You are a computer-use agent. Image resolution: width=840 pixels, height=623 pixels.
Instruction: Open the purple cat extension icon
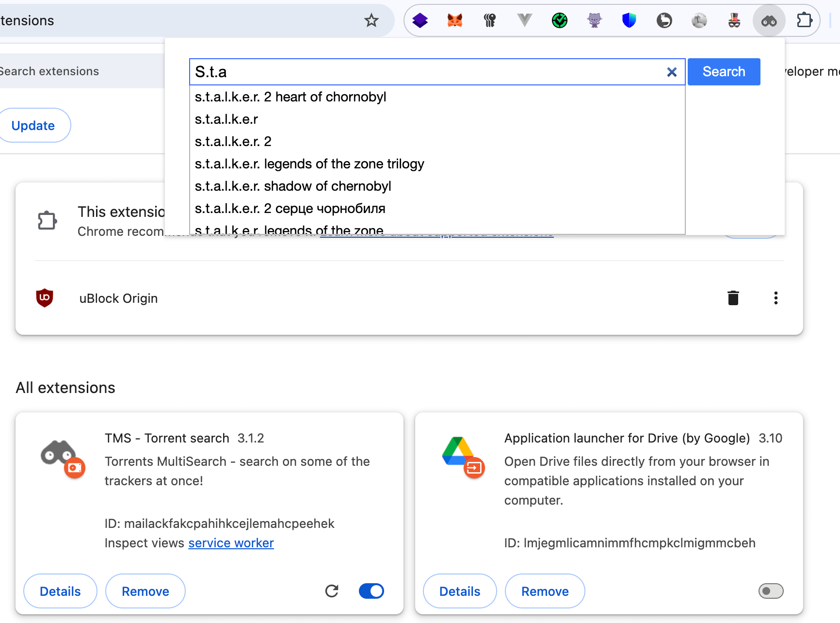595,20
